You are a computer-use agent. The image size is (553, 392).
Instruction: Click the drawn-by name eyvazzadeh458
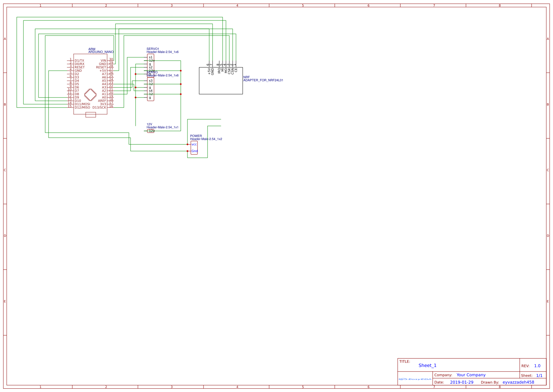click(518, 382)
